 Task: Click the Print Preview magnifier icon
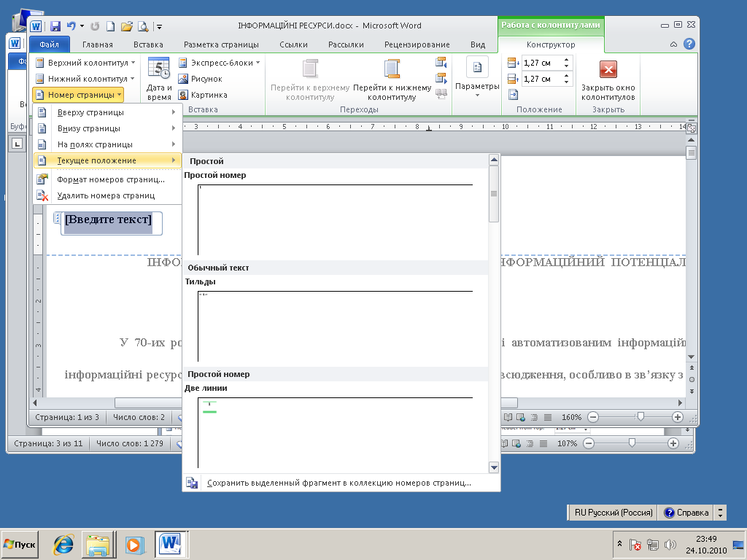(x=142, y=26)
